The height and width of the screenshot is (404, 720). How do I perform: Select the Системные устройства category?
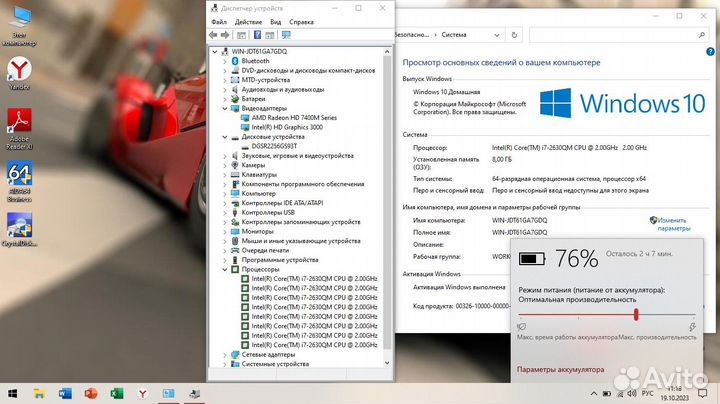click(x=275, y=364)
